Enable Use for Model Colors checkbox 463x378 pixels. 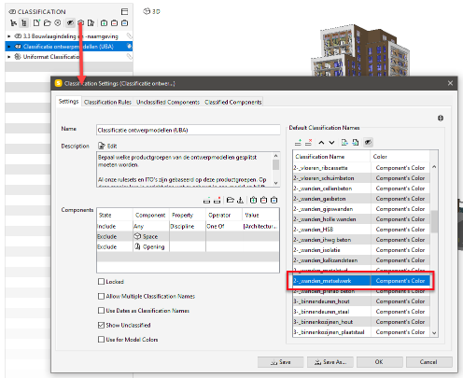(x=101, y=339)
